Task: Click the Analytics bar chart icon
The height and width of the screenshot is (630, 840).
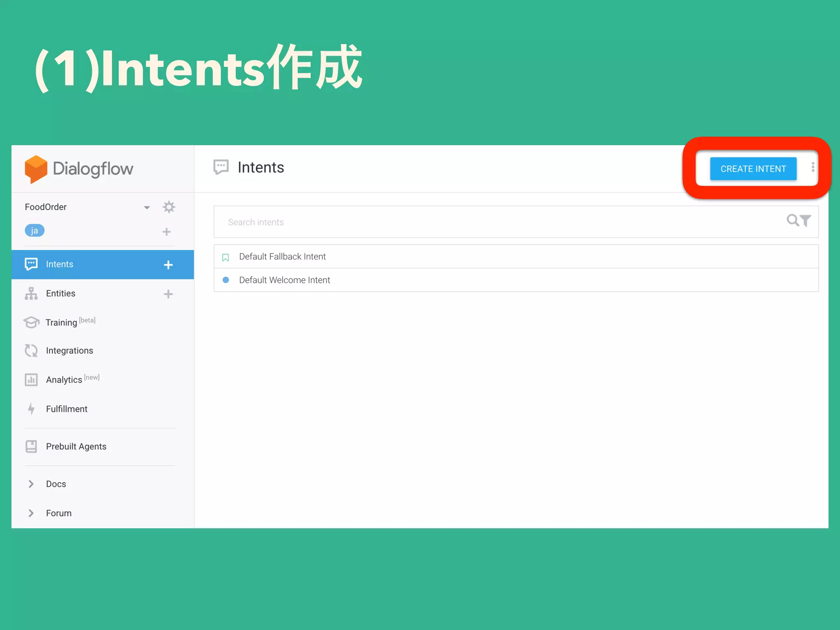Action: click(31, 380)
